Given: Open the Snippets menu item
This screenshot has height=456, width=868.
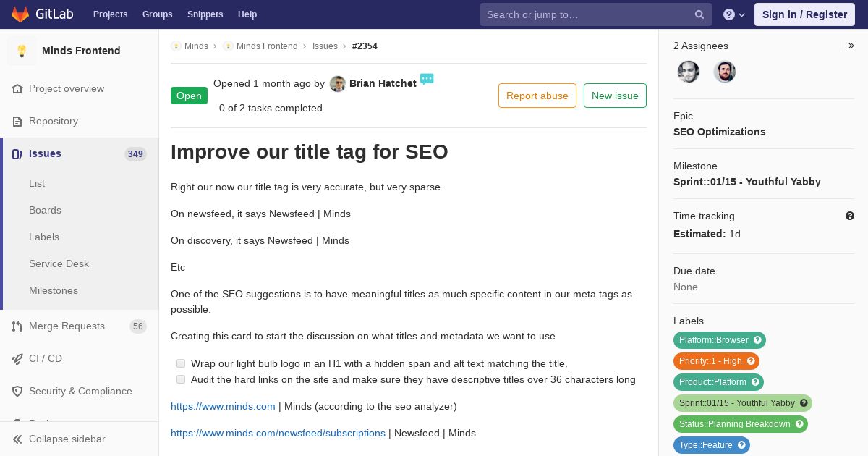Looking at the screenshot, I should pos(205,14).
